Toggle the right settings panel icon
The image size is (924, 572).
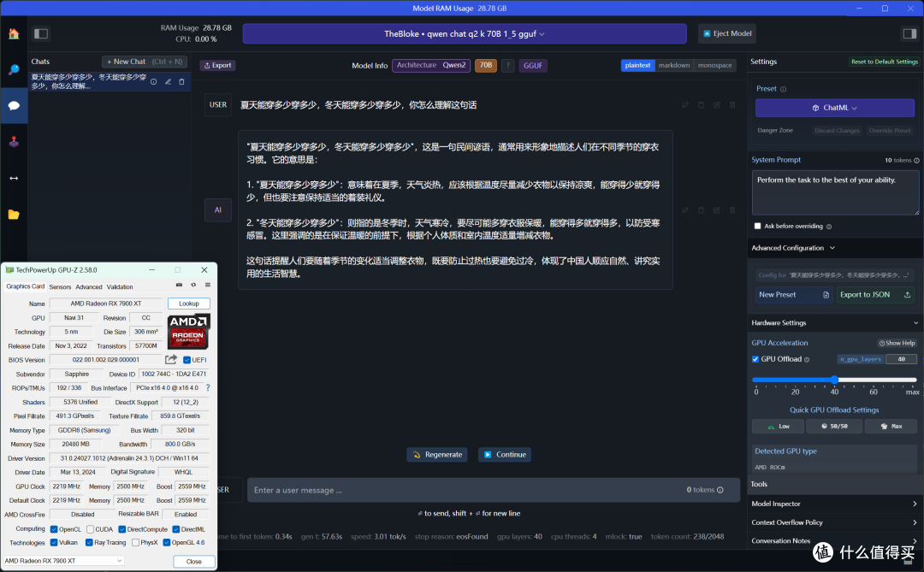(x=909, y=33)
